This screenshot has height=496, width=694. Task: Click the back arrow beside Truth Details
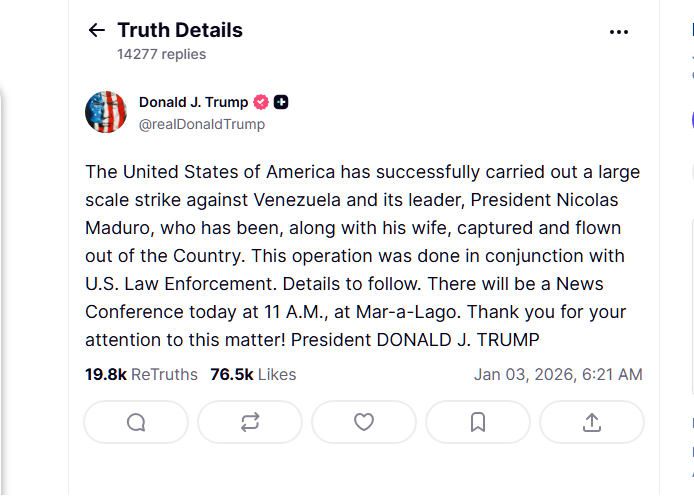pyautogui.click(x=96, y=30)
